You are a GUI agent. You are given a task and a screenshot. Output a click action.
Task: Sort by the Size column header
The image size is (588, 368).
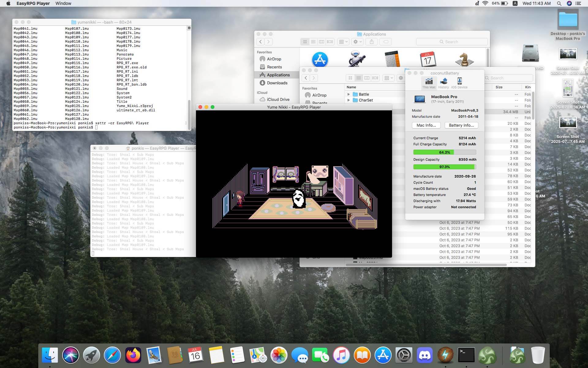point(499,87)
